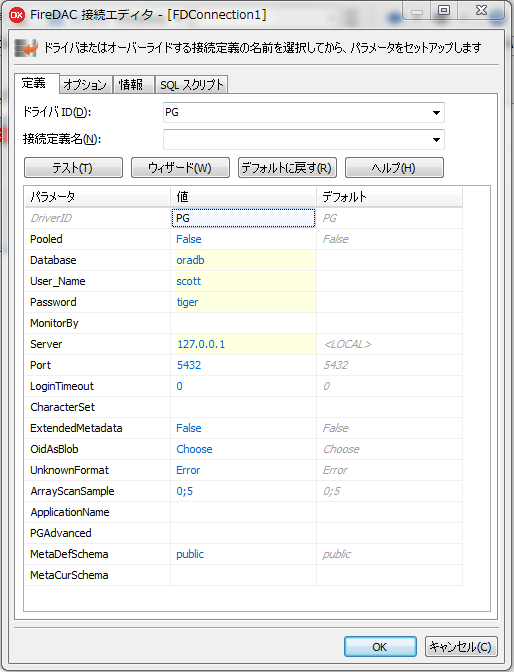The height and width of the screenshot is (672, 514).
Task: Select the Server value 127.0.0.1
Action: click(x=201, y=344)
